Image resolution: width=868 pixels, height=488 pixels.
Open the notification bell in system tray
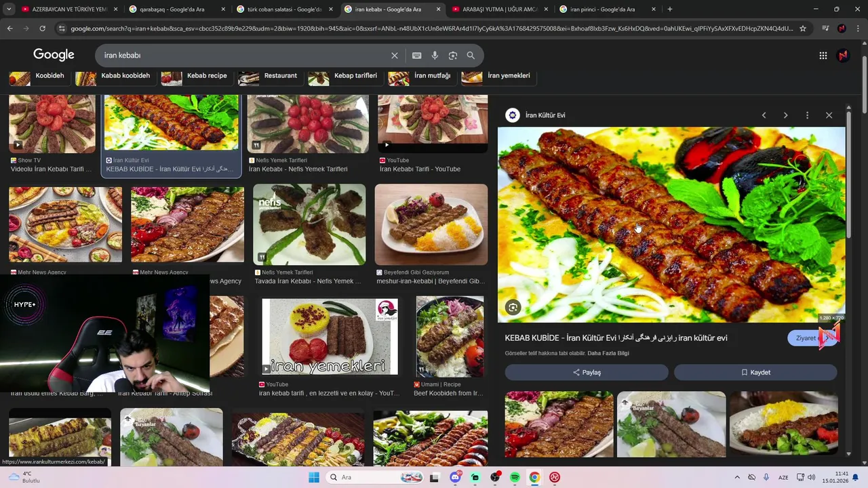(856, 477)
